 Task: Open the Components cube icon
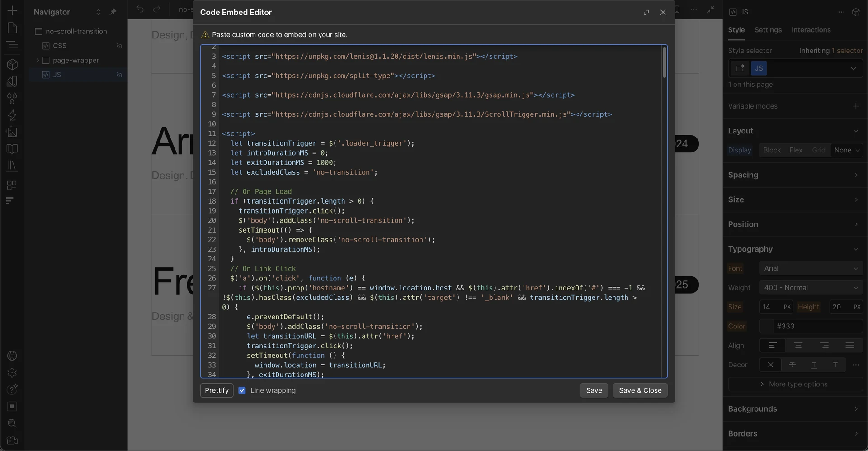point(12,64)
